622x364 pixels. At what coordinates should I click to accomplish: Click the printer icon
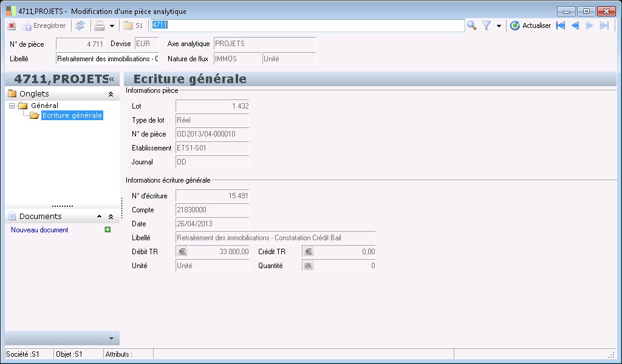pyautogui.click(x=100, y=25)
